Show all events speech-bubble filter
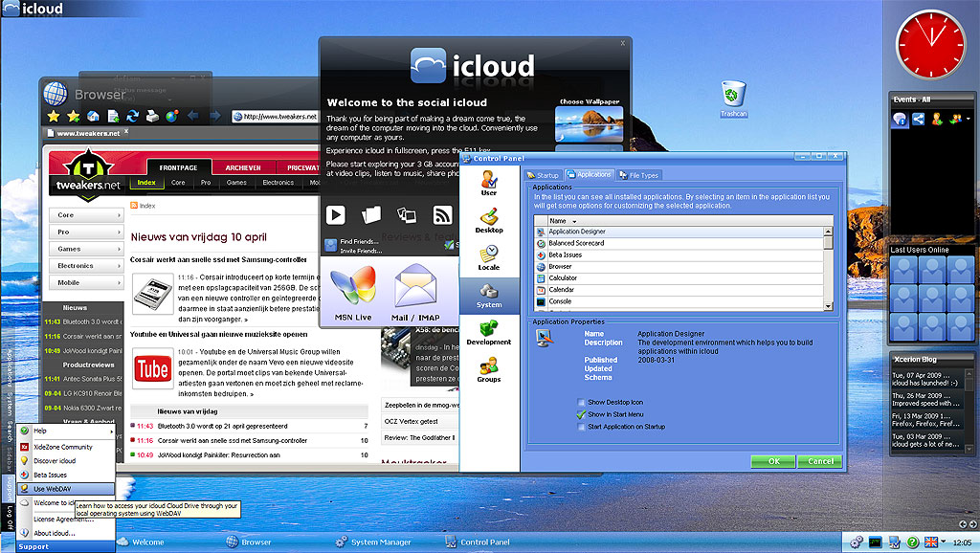 pyautogui.click(x=900, y=119)
